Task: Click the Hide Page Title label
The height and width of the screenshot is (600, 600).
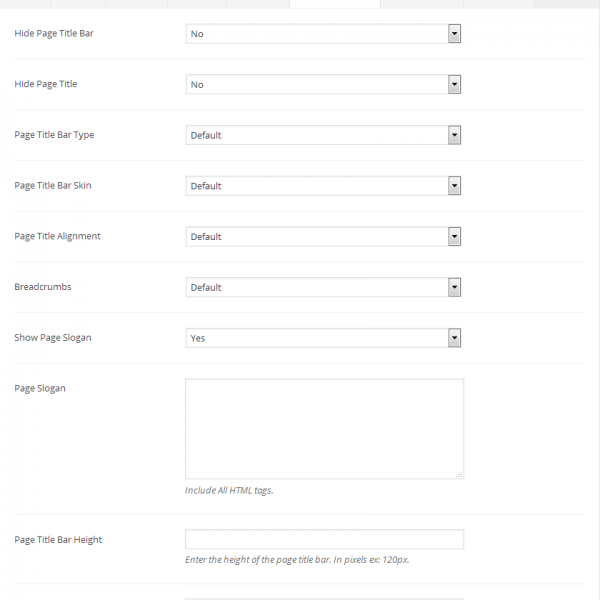Action: click(46, 84)
